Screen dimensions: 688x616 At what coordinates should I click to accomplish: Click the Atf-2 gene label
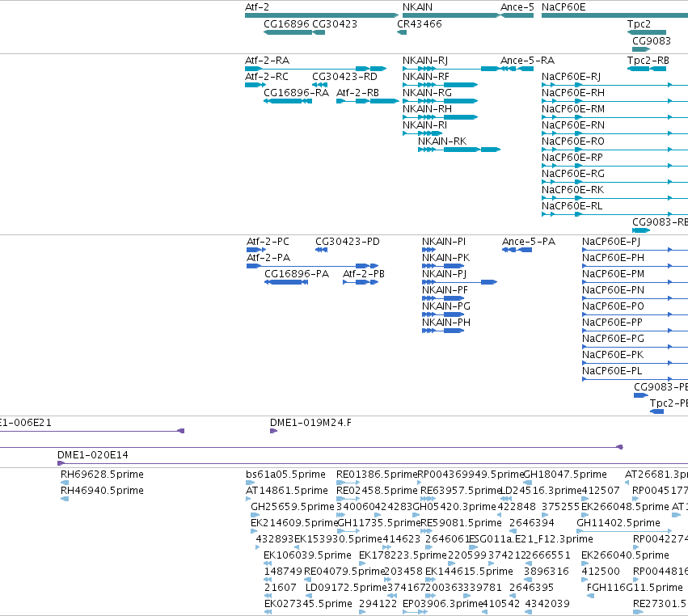(257, 7)
